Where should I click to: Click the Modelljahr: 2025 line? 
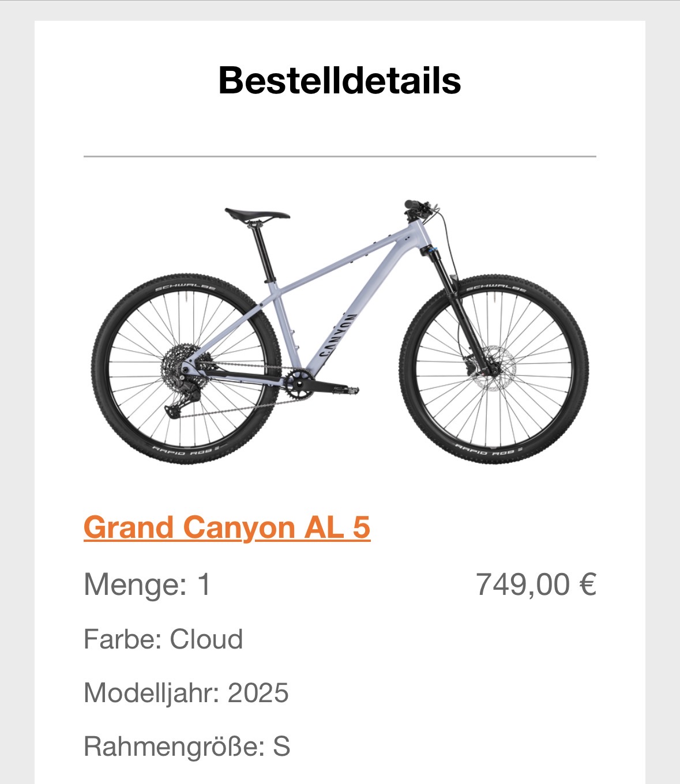pyautogui.click(x=186, y=692)
